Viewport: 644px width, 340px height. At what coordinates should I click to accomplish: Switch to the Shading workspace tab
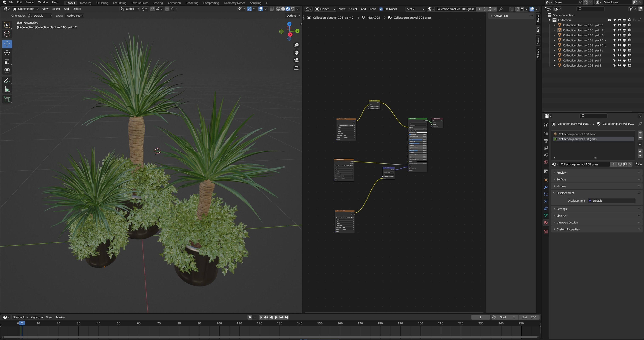click(x=158, y=3)
